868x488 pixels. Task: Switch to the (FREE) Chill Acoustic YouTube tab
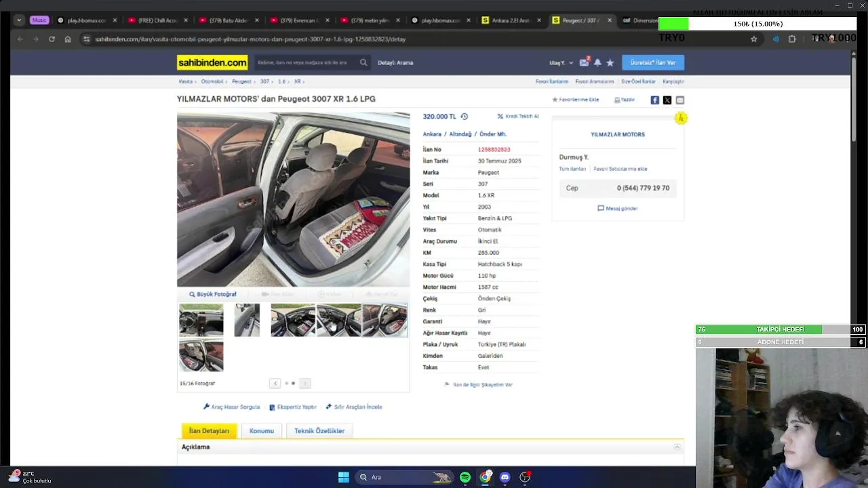[158, 20]
